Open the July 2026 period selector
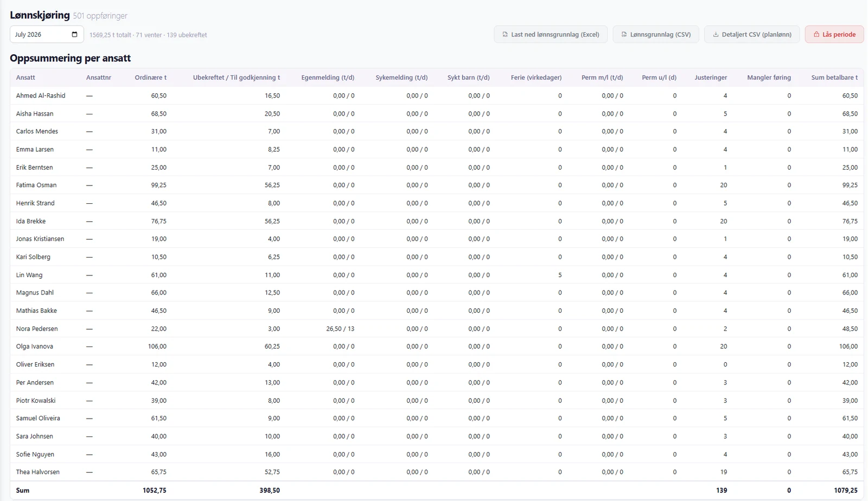 click(47, 34)
